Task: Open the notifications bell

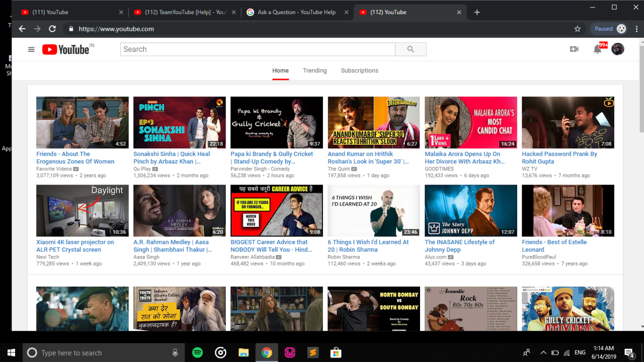Action: 597,49
